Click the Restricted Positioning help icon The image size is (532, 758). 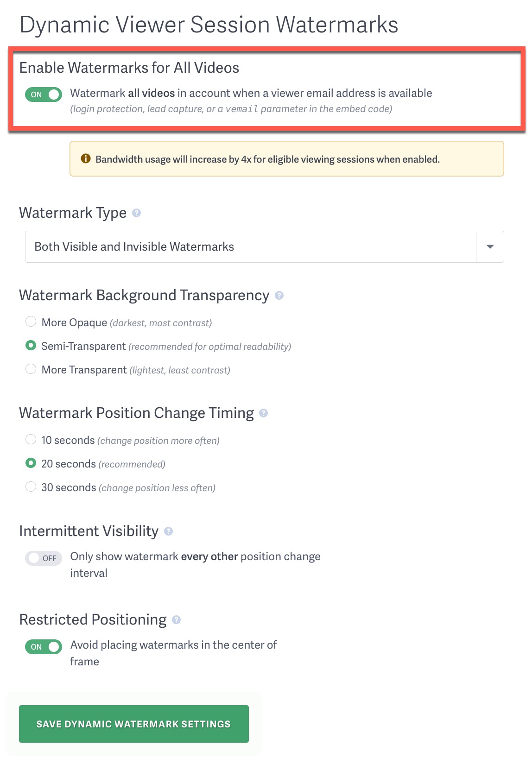click(x=176, y=619)
